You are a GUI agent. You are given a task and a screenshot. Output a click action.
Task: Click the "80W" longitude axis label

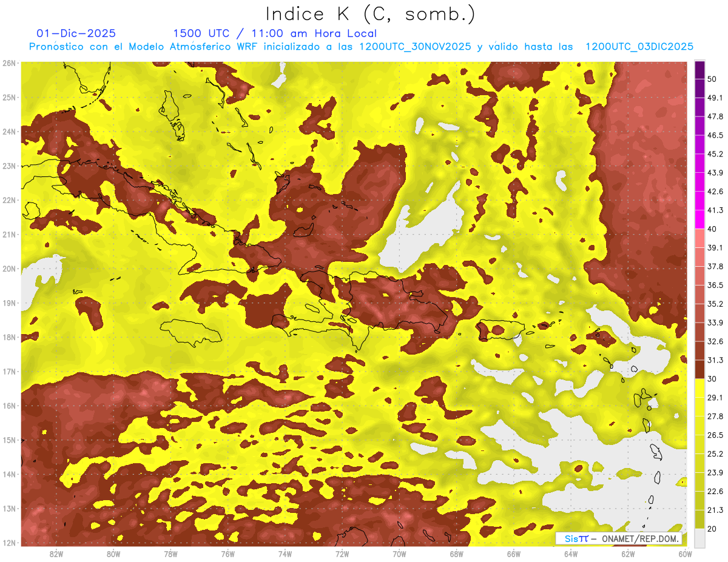coord(113,554)
